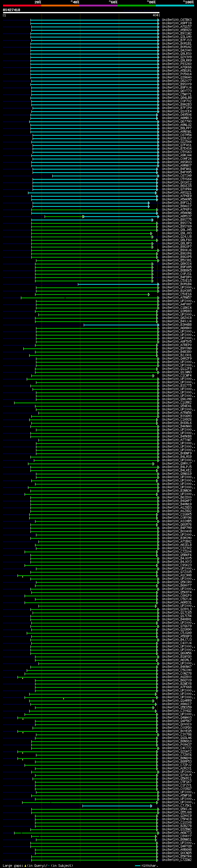Screen dimensions: 197x868
Task: Pick hit UniRef100_Q24JJ8
Action: coord(177,236)
